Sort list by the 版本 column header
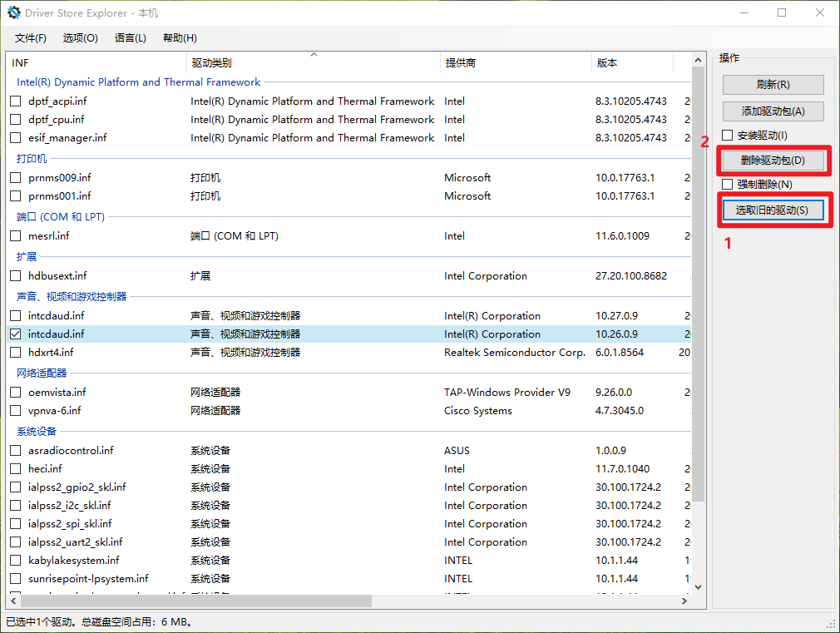Screen dimensions: 840x633 tap(607, 63)
